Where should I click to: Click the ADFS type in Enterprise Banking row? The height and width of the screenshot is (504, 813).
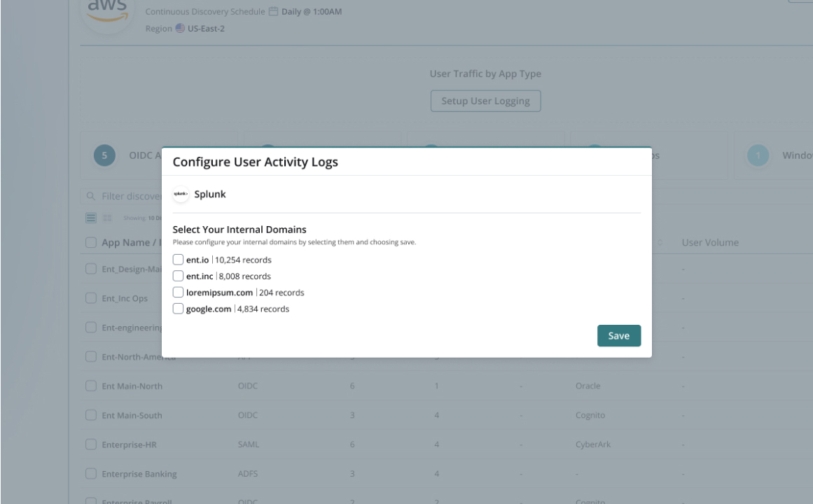[x=248, y=473]
